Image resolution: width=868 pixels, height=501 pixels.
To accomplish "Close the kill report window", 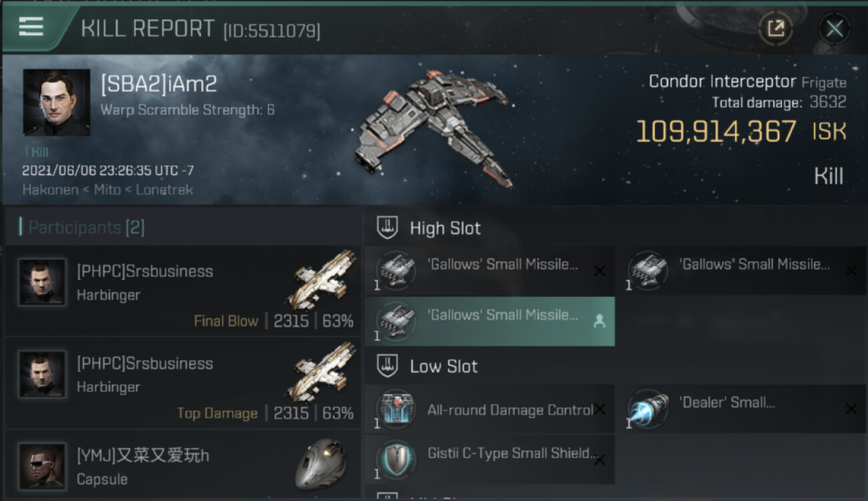I will click(x=834, y=29).
